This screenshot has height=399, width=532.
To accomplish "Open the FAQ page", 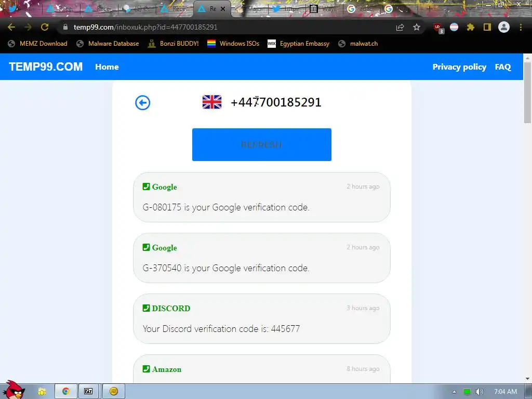I will (x=503, y=67).
